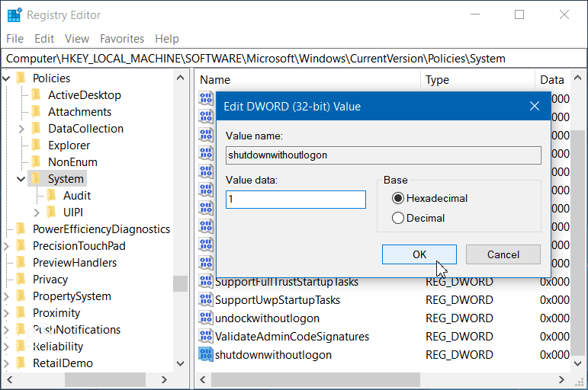The height and width of the screenshot is (390, 588).
Task: Open the Help menu
Action: [167, 39]
